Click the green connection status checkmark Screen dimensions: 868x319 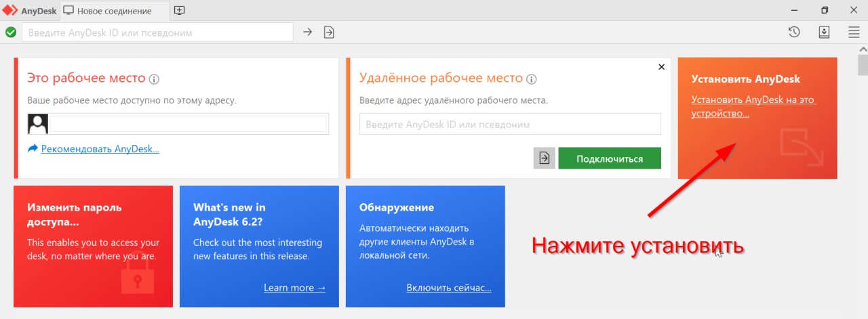tap(11, 32)
